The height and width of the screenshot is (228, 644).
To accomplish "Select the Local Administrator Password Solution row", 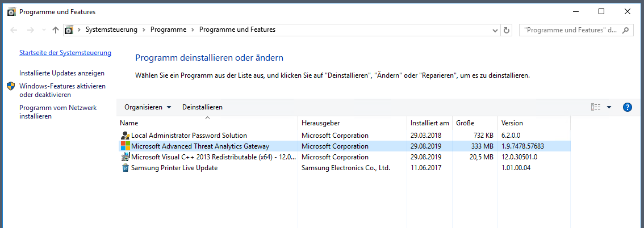I will click(344, 136).
